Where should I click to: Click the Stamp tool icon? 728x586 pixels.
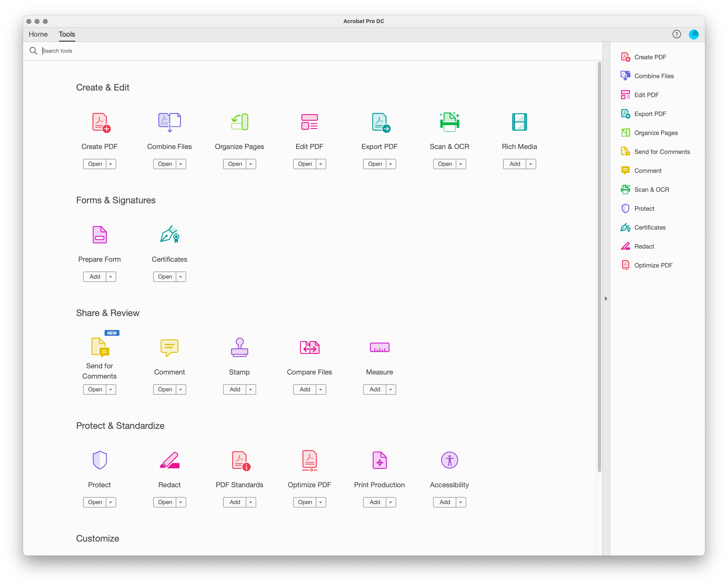pyautogui.click(x=239, y=347)
